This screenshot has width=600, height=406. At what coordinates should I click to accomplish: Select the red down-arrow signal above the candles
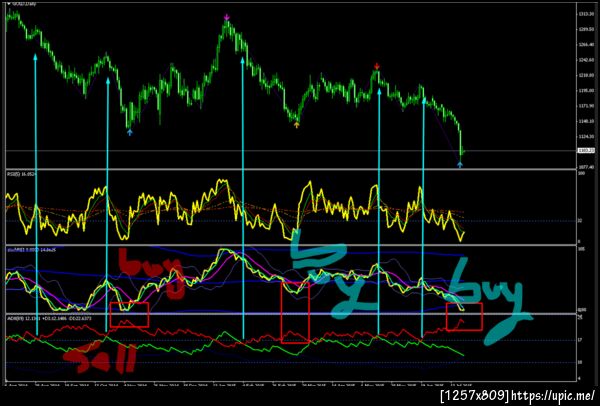[377, 66]
